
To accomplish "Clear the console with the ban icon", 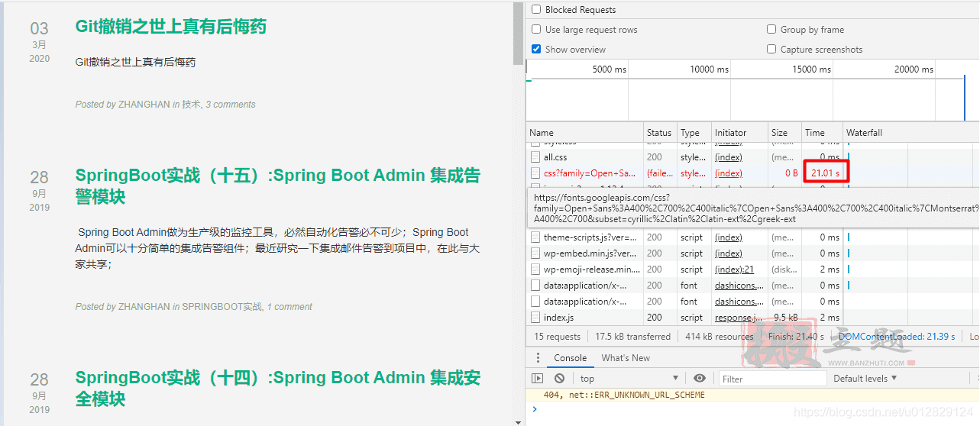I will pos(559,379).
